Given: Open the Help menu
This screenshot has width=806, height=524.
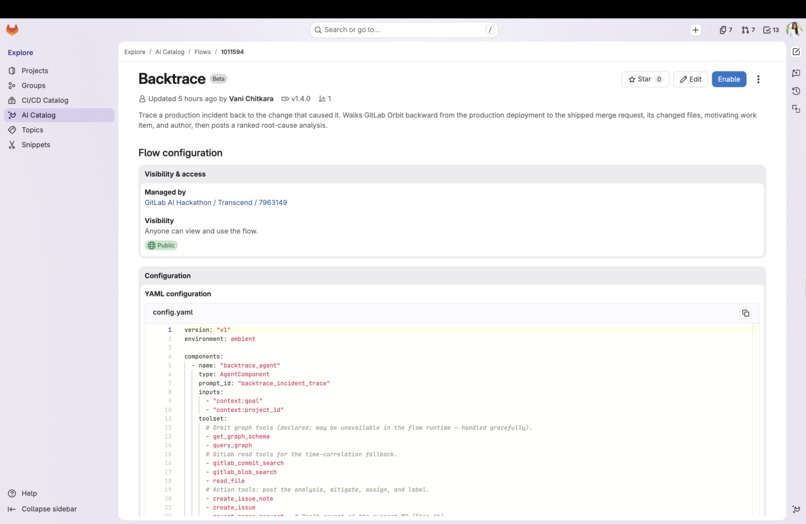Looking at the screenshot, I should pos(23,493).
